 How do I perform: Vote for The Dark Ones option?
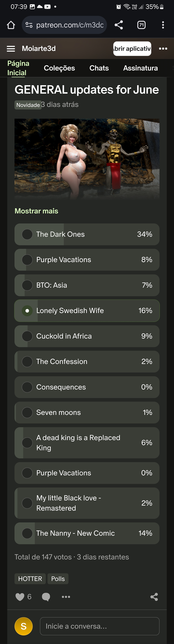[x=87, y=234]
